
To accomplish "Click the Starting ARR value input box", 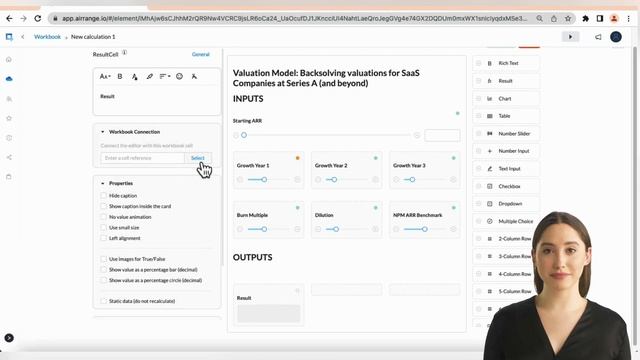I will 442,135.
